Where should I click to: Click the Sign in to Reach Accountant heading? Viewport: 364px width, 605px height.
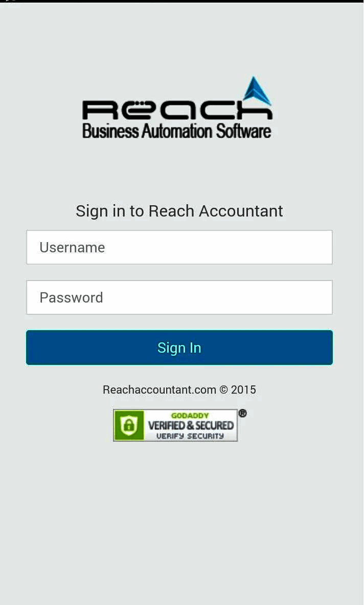pos(179,211)
